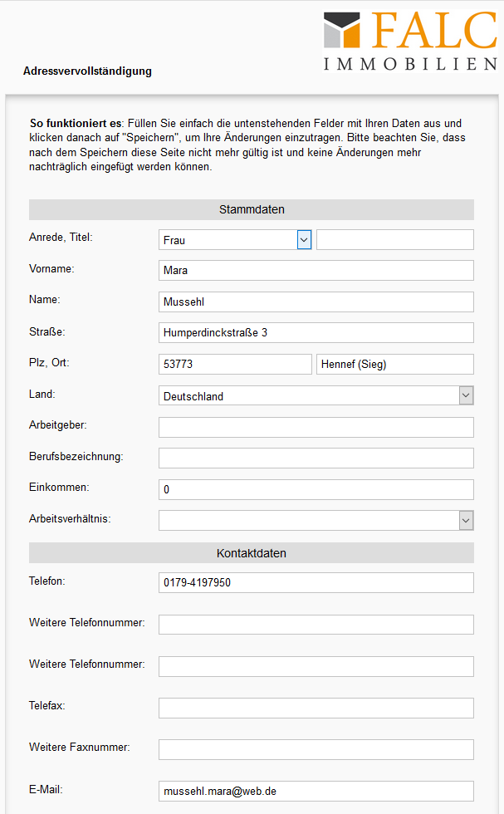
Task: Click the Titel field next to Anrede
Action: click(x=394, y=240)
